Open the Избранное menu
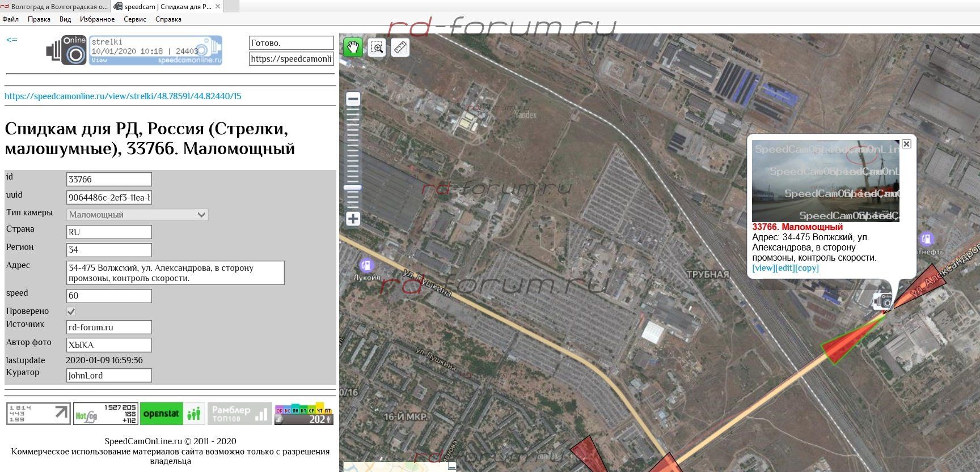Image resolution: width=980 pixels, height=472 pixels. point(97,19)
